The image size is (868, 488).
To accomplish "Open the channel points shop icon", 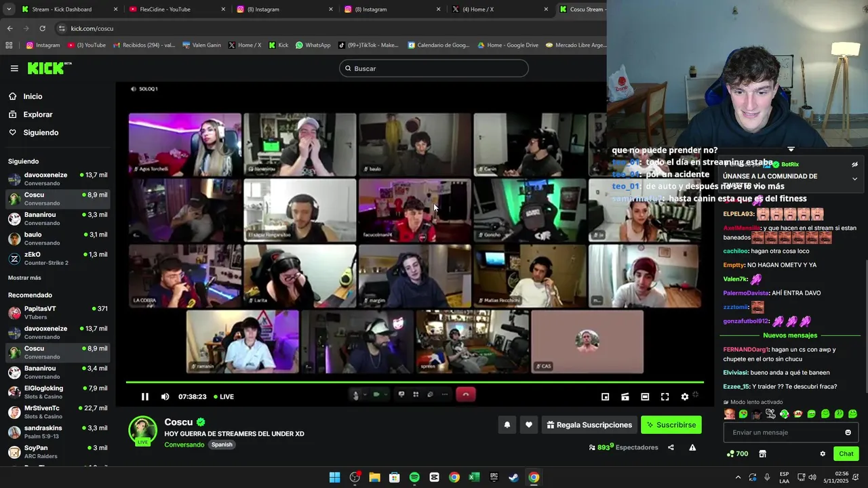I will (x=762, y=454).
